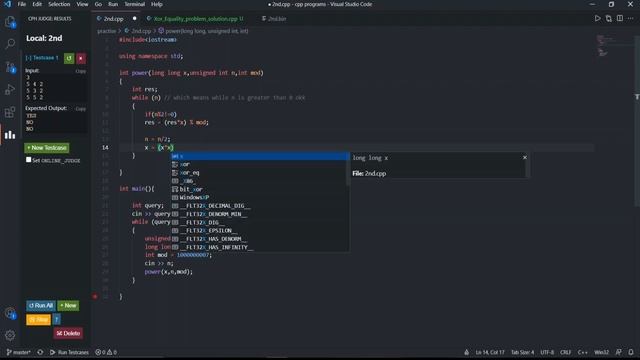Viewport: 640px width, 360px height.
Task: Select the xor suggestion in the autocomplete list
Action: 260,164
